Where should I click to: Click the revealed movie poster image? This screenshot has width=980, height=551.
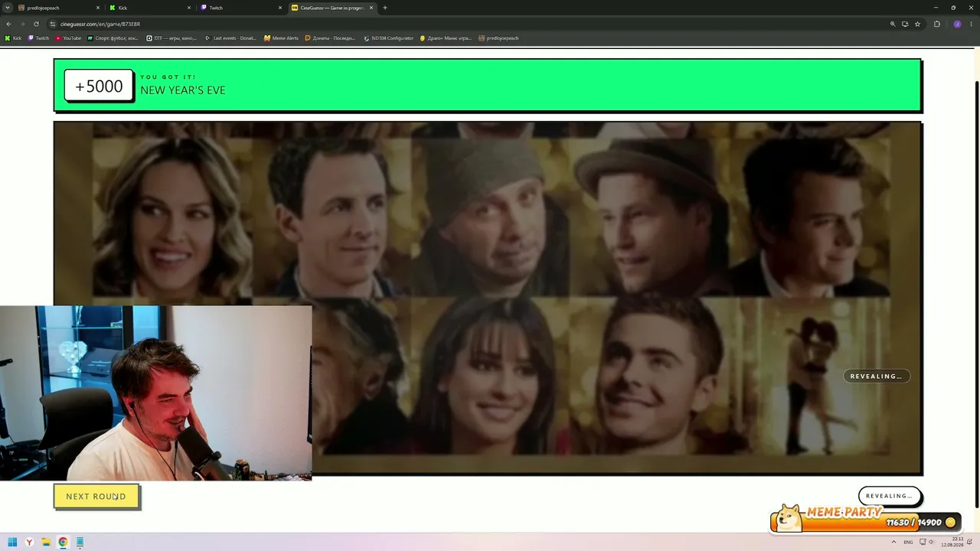tap(488, 298)
